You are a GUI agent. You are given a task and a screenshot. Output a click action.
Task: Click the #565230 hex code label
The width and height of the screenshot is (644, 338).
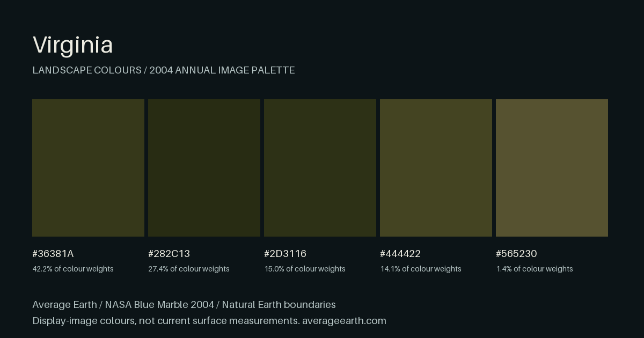516,253
